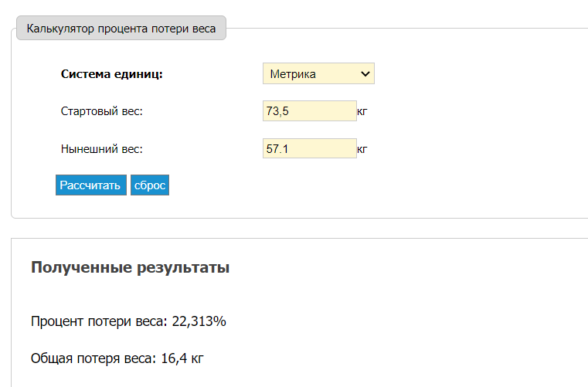588x387 pixels.
Task: Click the 16,4 кг total loss value
Action: coord(182,358)
